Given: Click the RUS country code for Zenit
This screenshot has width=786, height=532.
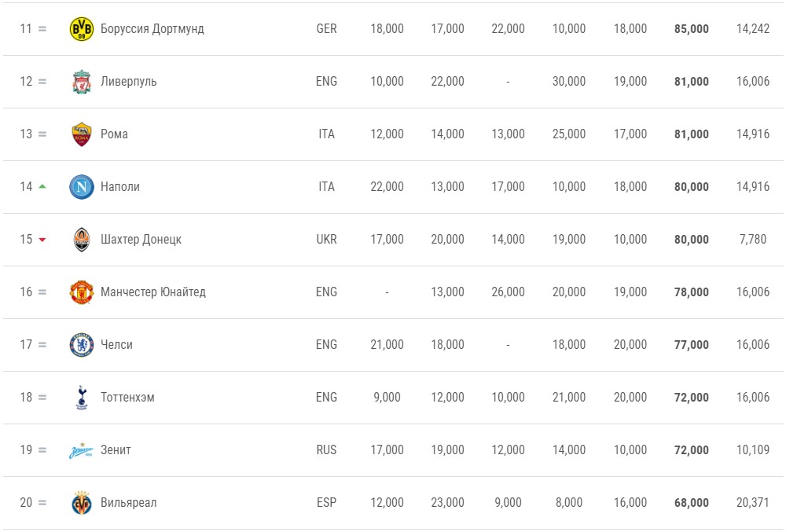Looking at the screenshot, I should 326,449.
